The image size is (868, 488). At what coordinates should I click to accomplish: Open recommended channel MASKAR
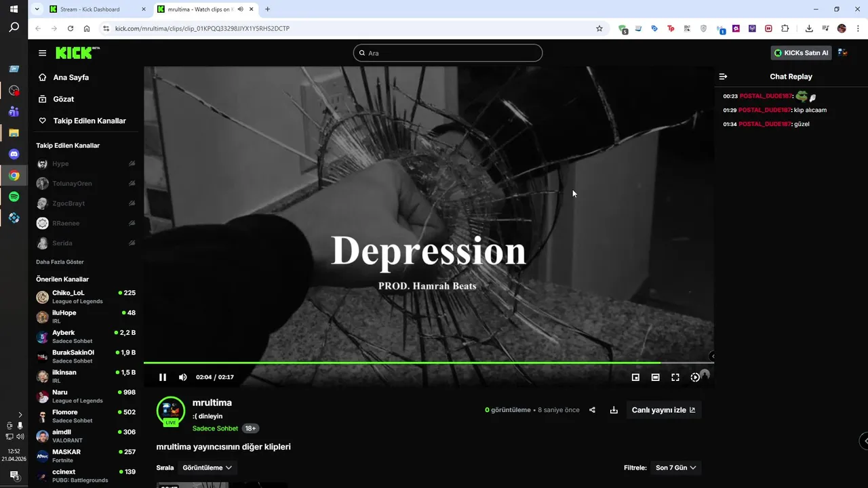86,455
